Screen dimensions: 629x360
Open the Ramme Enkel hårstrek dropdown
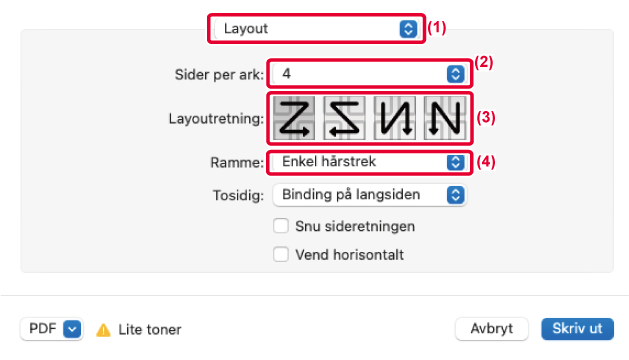pos(369,162)
